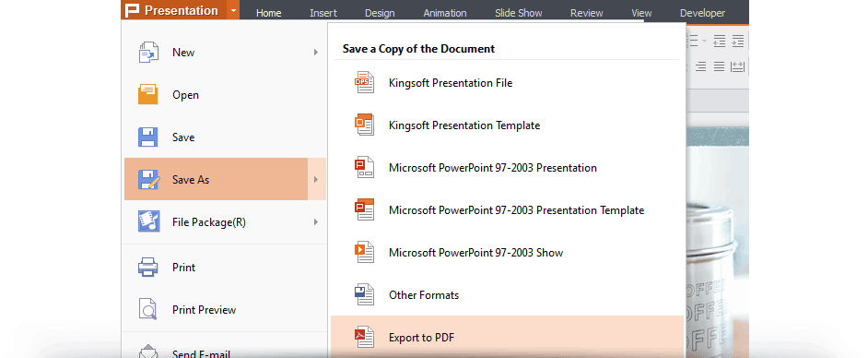Select the Export to PDF option
The width and height of the screenshot is (868, 358).
(506, 337)
